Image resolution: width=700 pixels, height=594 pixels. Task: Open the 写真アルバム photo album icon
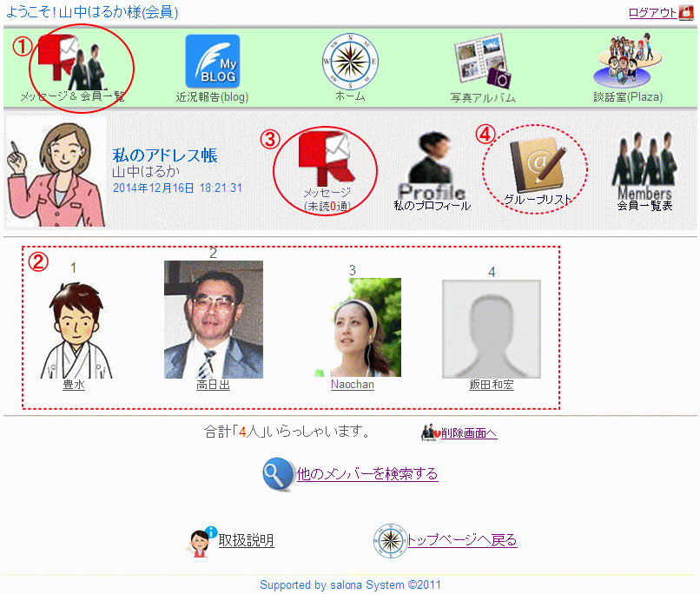click(483, 61)
